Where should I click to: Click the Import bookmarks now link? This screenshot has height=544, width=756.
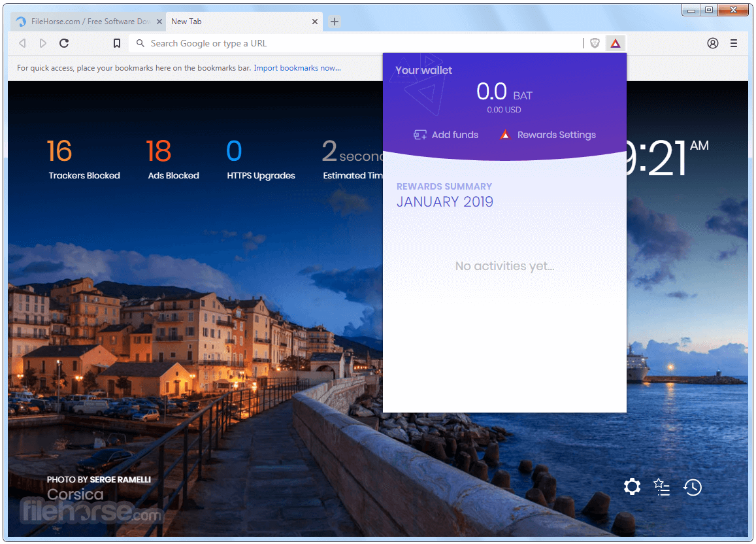click(297, 68)
